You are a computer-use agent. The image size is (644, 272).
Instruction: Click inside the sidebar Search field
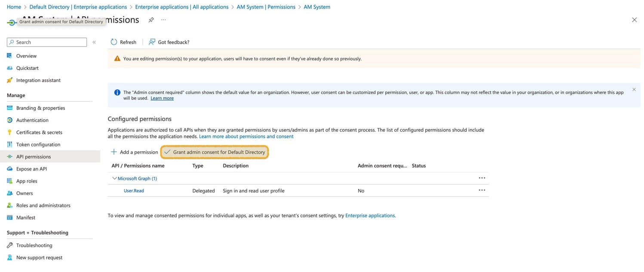tap(47, 42)
